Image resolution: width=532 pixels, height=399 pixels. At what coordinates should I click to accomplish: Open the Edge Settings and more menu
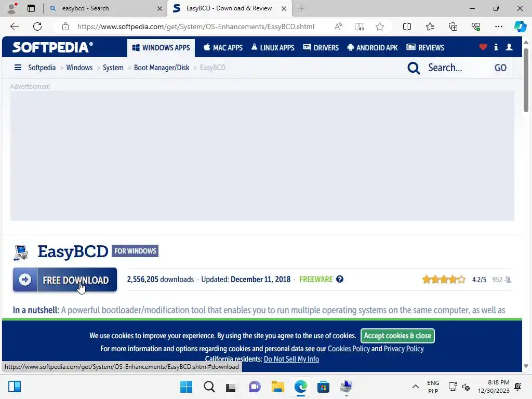pos(498,26)
